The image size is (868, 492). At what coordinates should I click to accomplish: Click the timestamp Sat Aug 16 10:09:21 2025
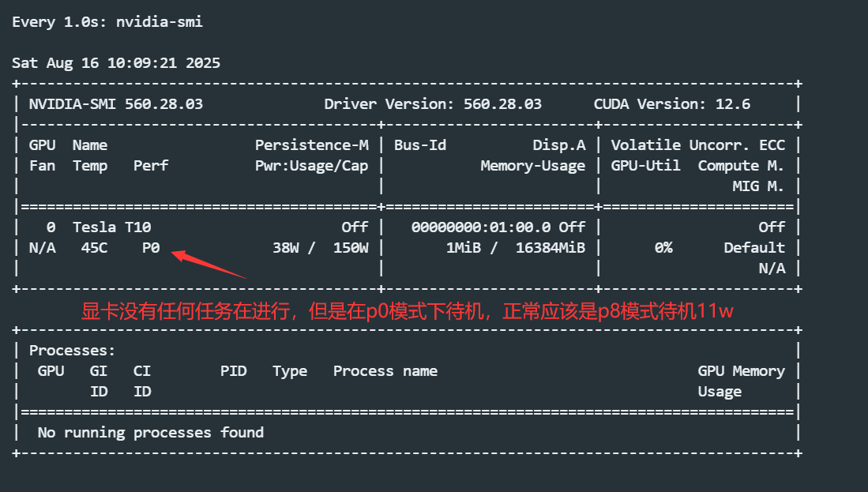(116, 63)
